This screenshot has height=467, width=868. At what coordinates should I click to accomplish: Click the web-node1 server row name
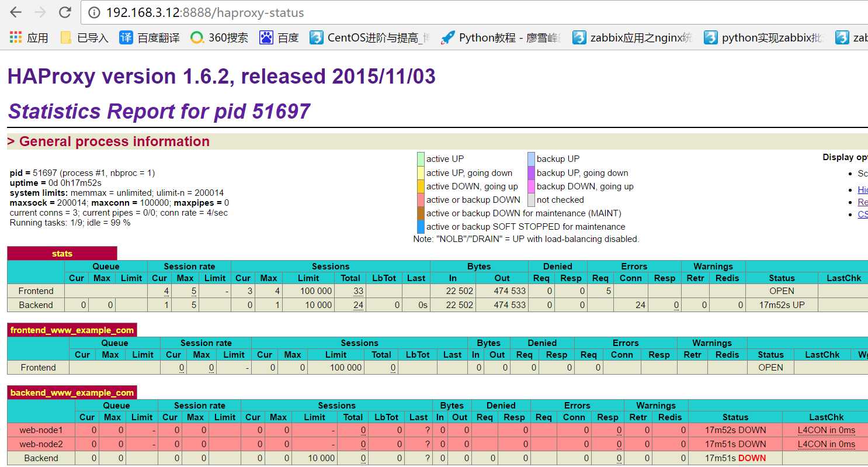(41, 430)
